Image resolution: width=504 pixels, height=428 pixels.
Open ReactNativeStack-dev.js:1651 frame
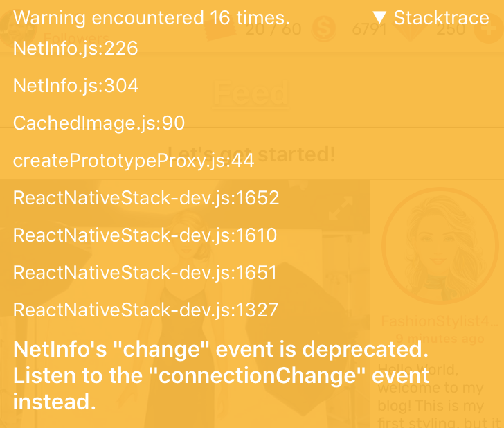(x=145, y=273)
